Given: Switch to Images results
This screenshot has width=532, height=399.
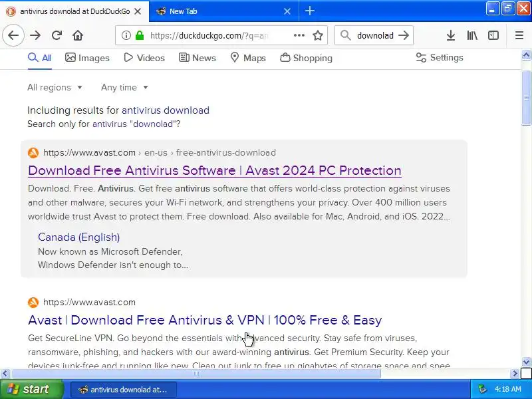Looking at the screenshot, I should point(87,58).
